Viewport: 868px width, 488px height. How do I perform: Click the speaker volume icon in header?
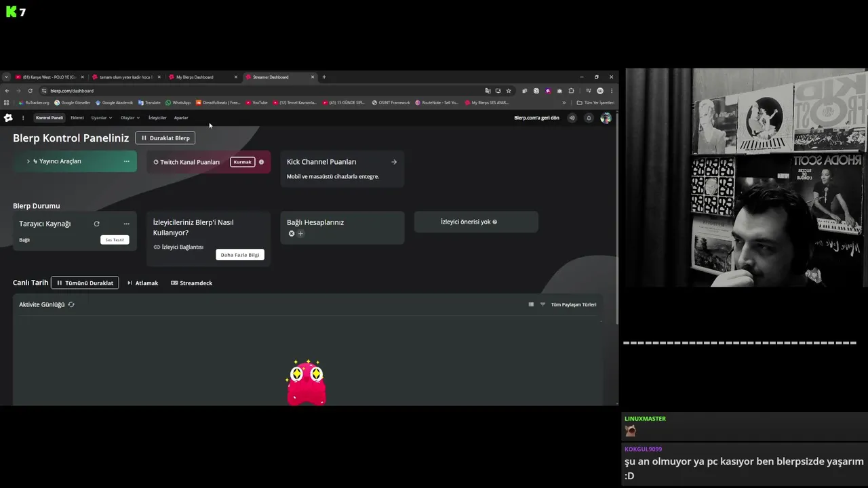point(572,118)
